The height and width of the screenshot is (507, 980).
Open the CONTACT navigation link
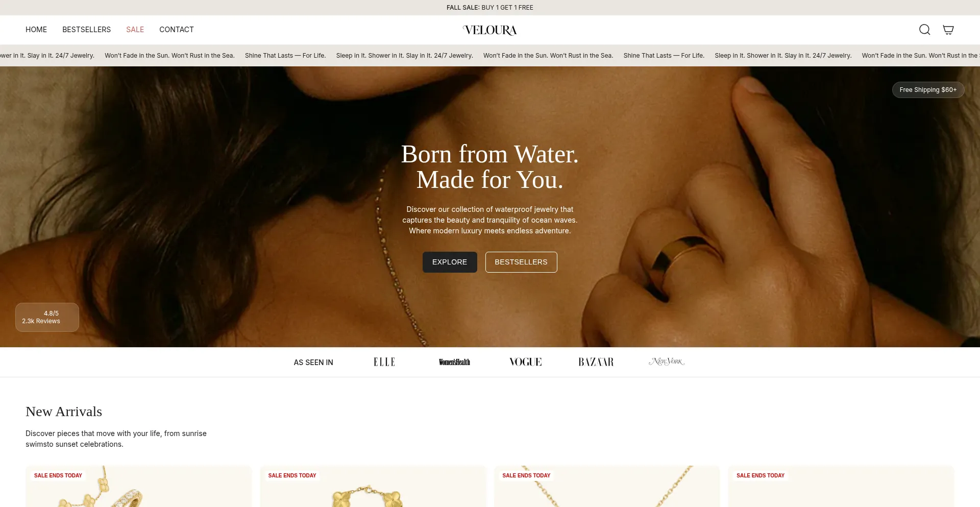[176, 30]
